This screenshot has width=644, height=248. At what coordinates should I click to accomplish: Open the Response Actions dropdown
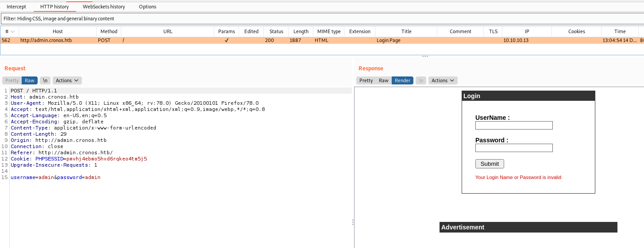443,80
